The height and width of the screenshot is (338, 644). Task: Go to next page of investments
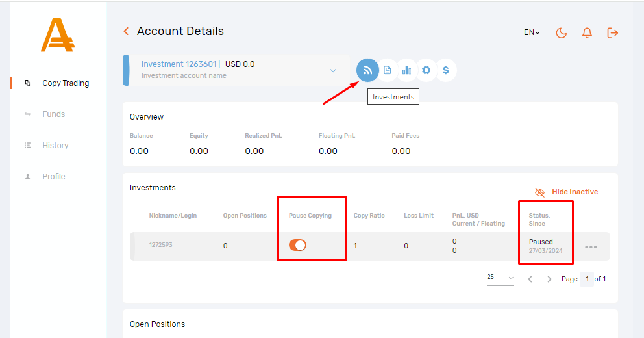click(x=549, y=279)
